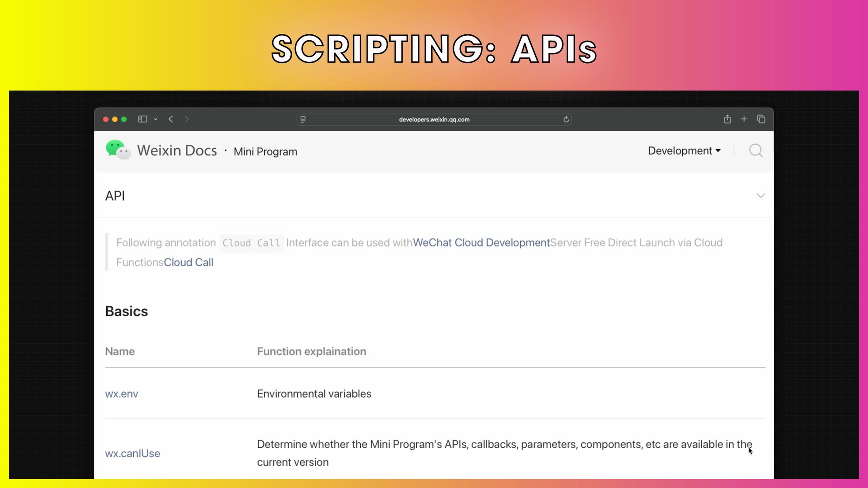Click the developers.weixin.qq.com address bar

click(434, 119)
